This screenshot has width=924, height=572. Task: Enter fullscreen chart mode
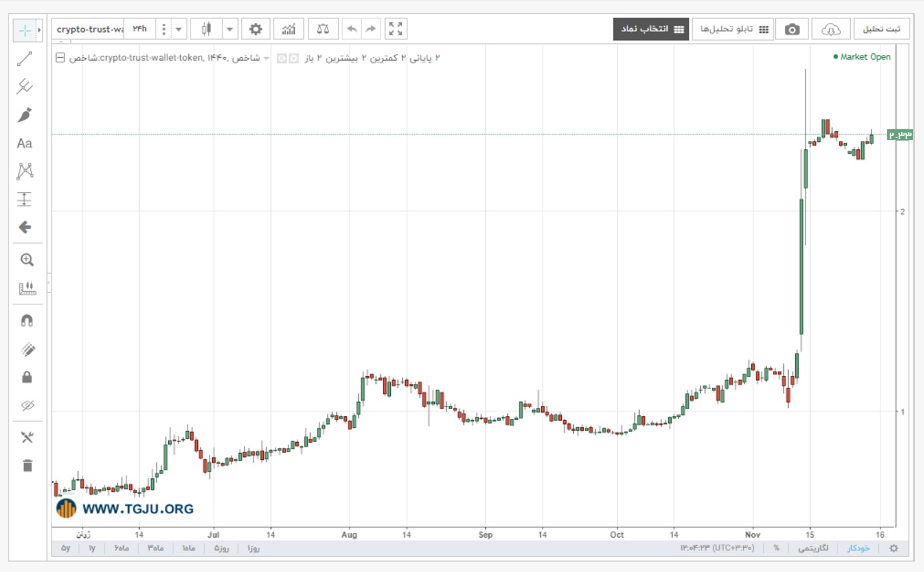395,29
